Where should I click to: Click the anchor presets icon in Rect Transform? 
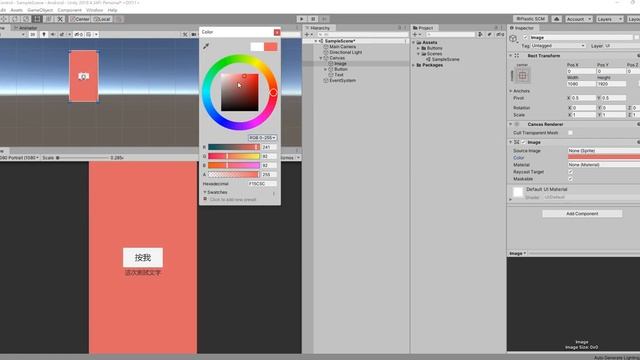522,76
